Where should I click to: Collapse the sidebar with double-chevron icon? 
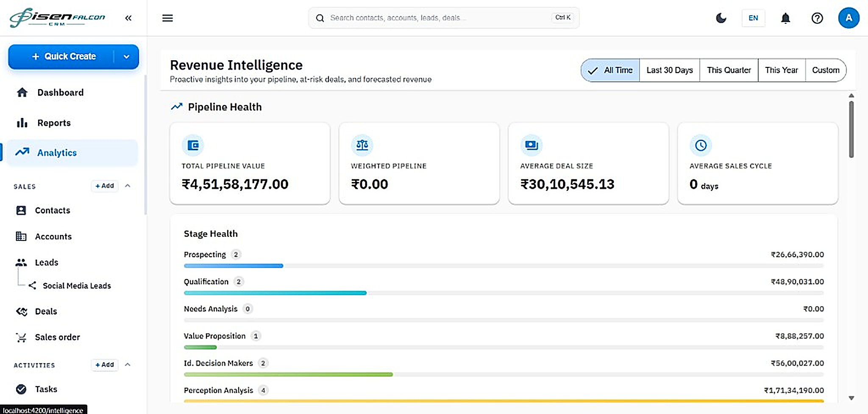(x=128, y=18)
